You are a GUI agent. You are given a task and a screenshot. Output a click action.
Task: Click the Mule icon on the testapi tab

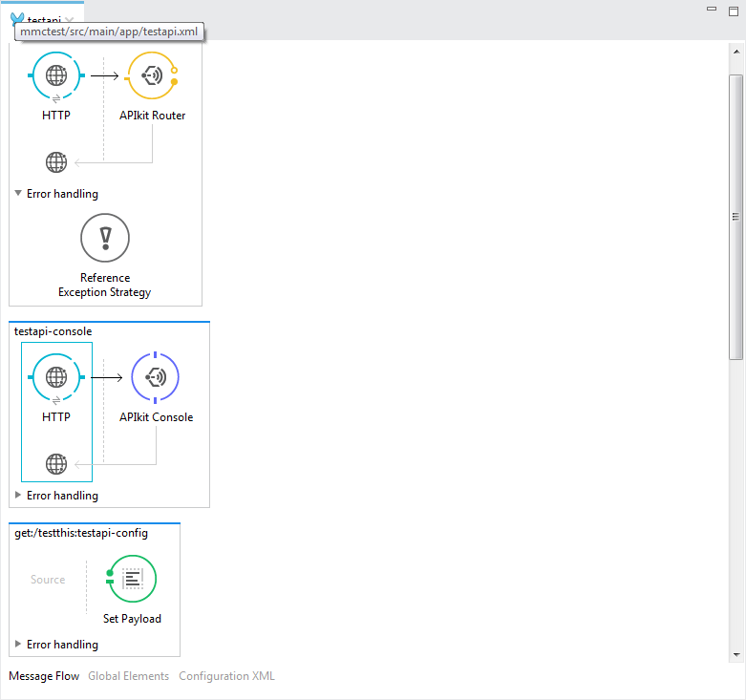17,19
